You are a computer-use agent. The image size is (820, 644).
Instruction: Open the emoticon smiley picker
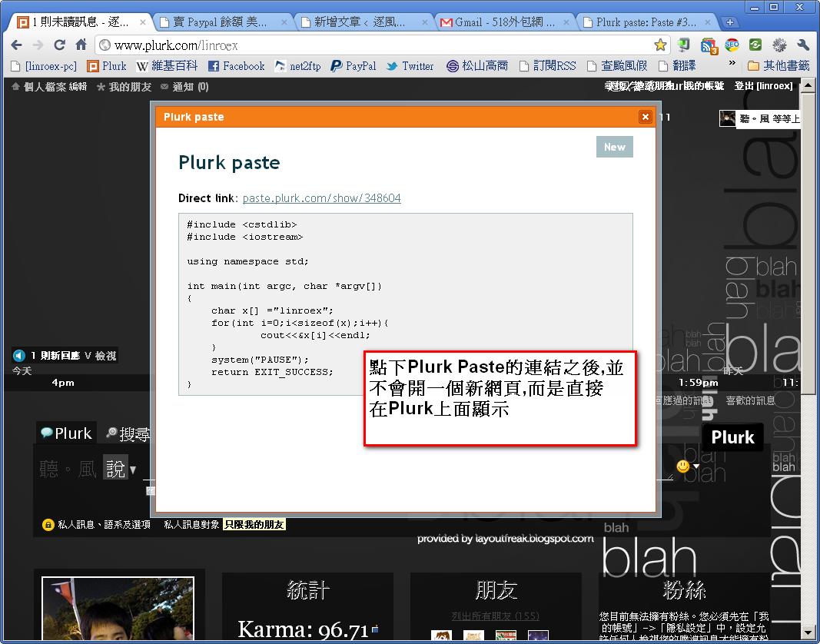point(683,466)
